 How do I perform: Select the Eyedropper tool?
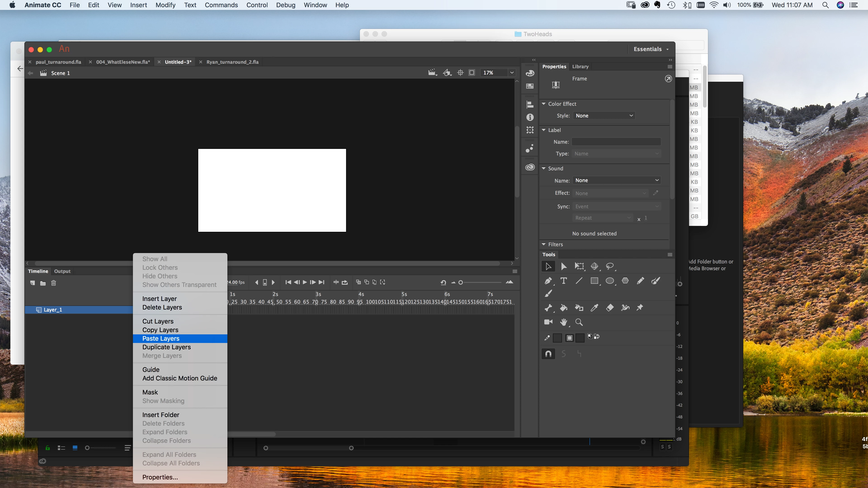click(594, 307)
